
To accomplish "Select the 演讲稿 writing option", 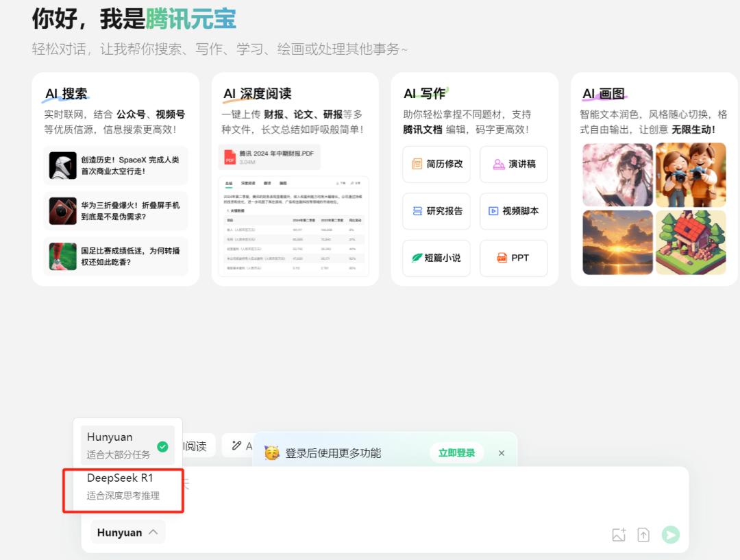I will 514,165.
